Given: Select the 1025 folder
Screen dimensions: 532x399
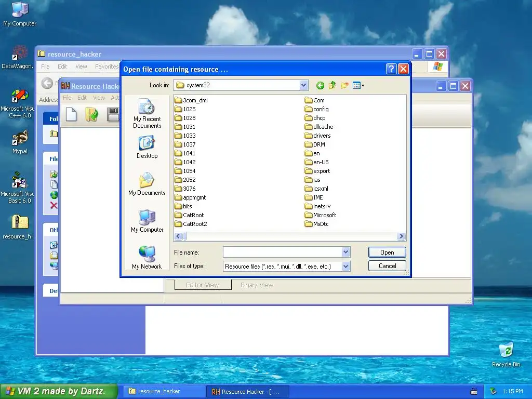Looking at the screenshot, I should (x=185, y=109).
